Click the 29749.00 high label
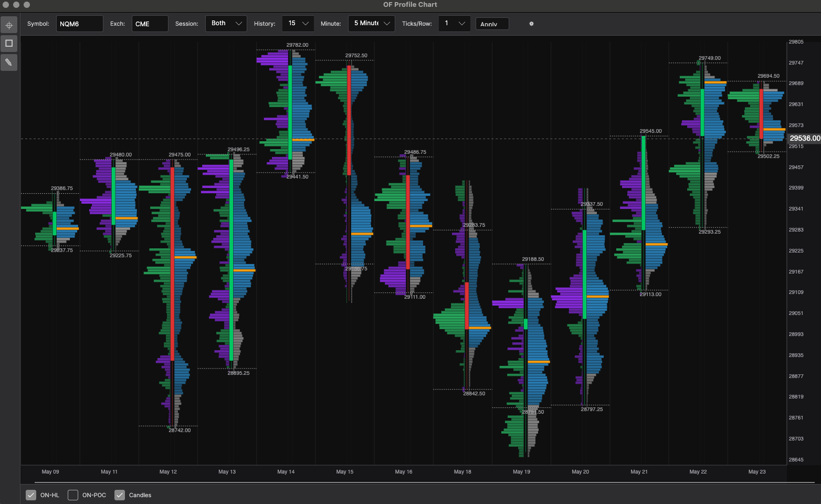The height and width of the screenshot is (504, 821). point(710,58)
